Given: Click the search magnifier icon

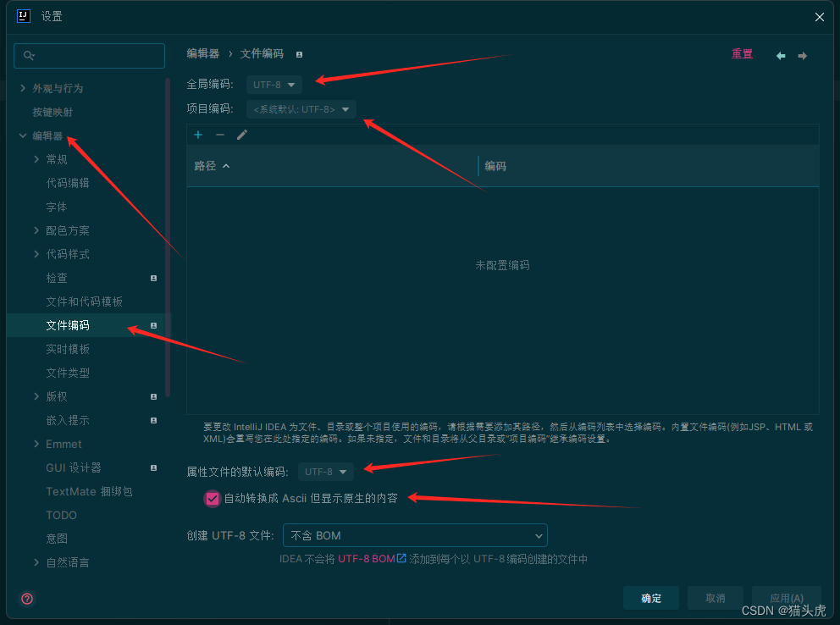Looking at the screenshot, I should tap(29, 55).
